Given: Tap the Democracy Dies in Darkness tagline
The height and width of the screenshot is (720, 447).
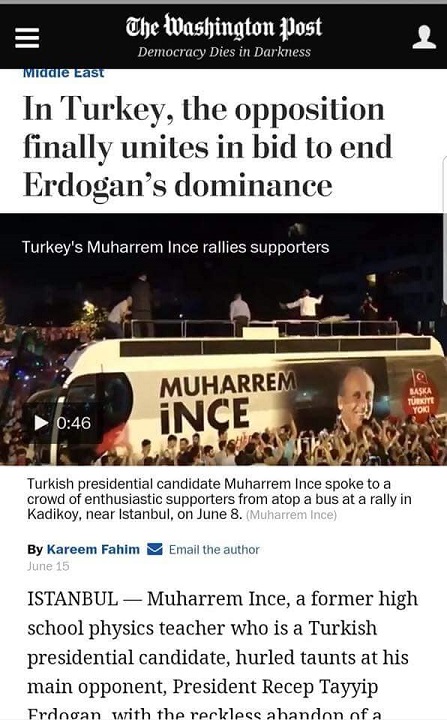Looking at the screenshot, I should [x=224, y=52].
